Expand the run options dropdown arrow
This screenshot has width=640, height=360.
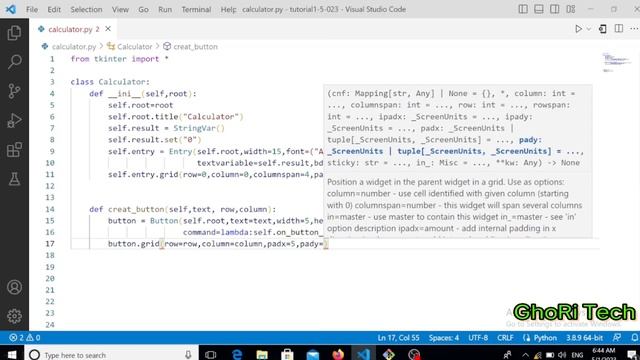589,29
